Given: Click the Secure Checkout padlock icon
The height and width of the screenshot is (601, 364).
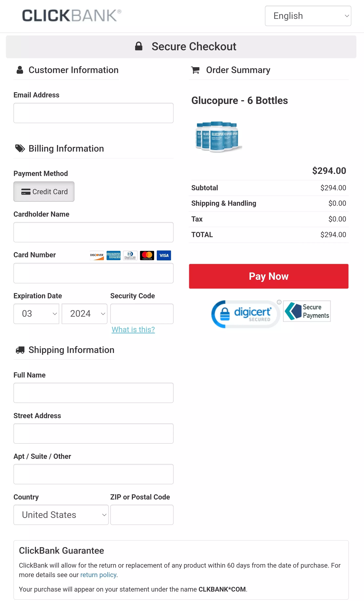Looking at the screenshot, I should pyautogui.click(x=139, y=46).
